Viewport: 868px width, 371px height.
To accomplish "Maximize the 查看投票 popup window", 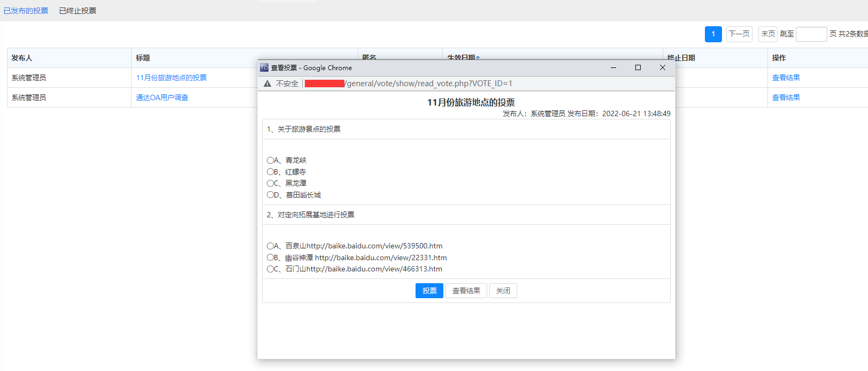I will [637, 67].
